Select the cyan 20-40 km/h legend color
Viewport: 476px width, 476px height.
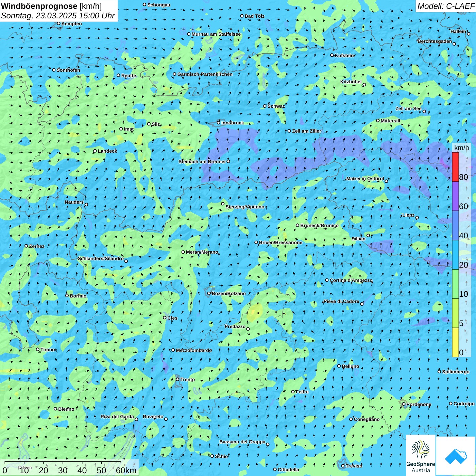[455, 255]
